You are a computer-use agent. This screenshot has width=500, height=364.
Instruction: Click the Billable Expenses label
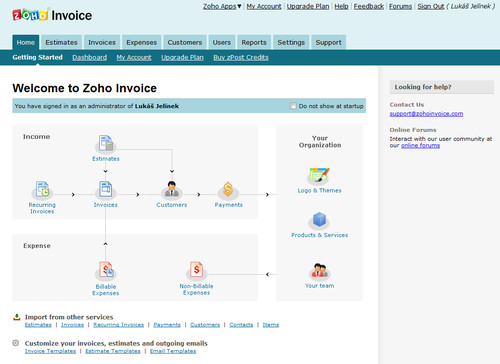click(106, 290)
